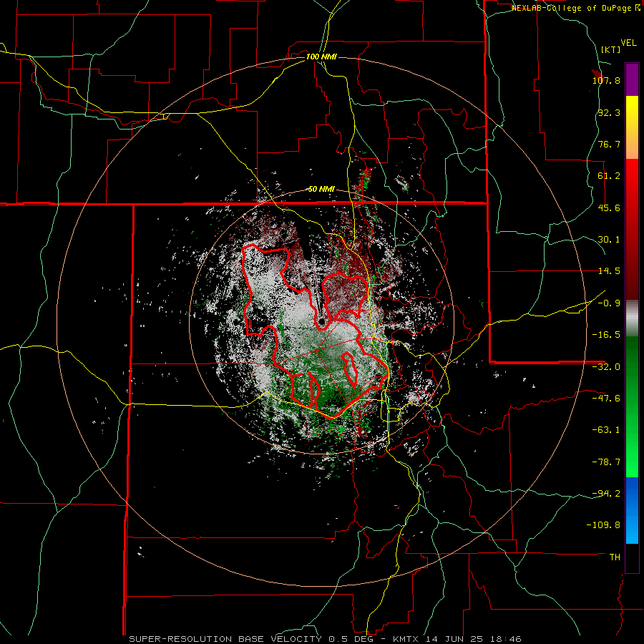Click the -63.1 velocity scale value
The width and height of the screenshot is (644, 644).
[x=606, y=430]
